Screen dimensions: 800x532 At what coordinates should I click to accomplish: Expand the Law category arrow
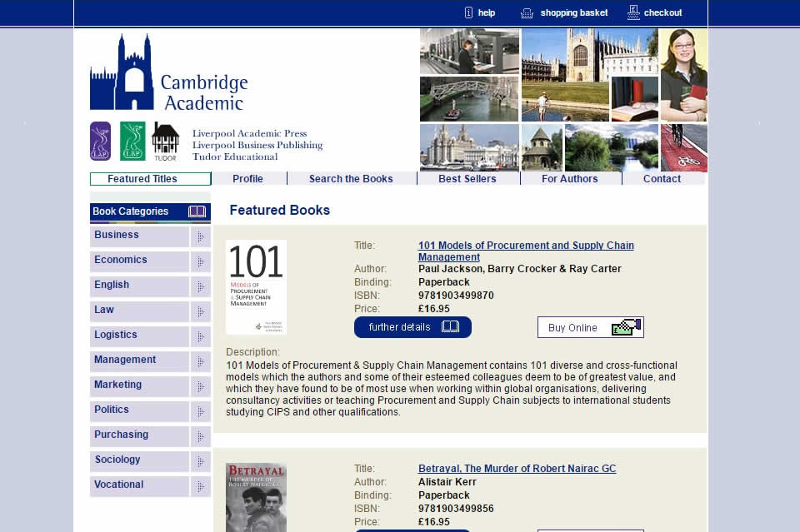pos(201,311)
